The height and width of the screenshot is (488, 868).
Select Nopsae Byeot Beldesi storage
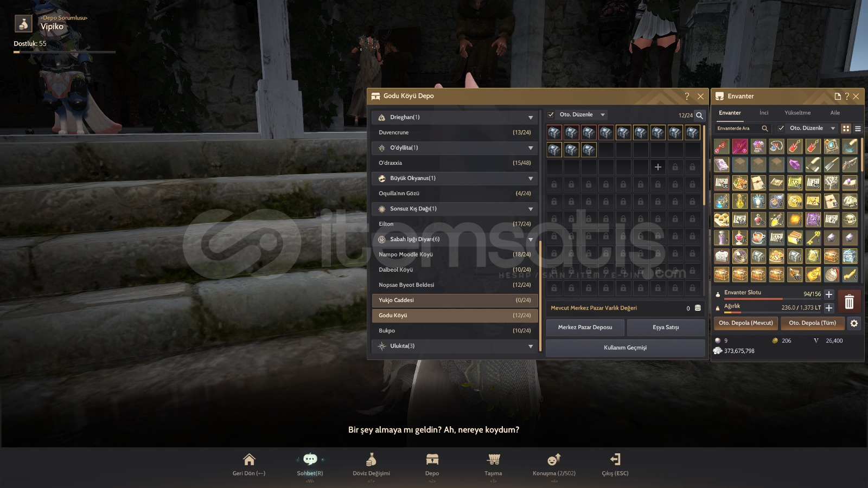pyautogui.click(x=455, y=285)
